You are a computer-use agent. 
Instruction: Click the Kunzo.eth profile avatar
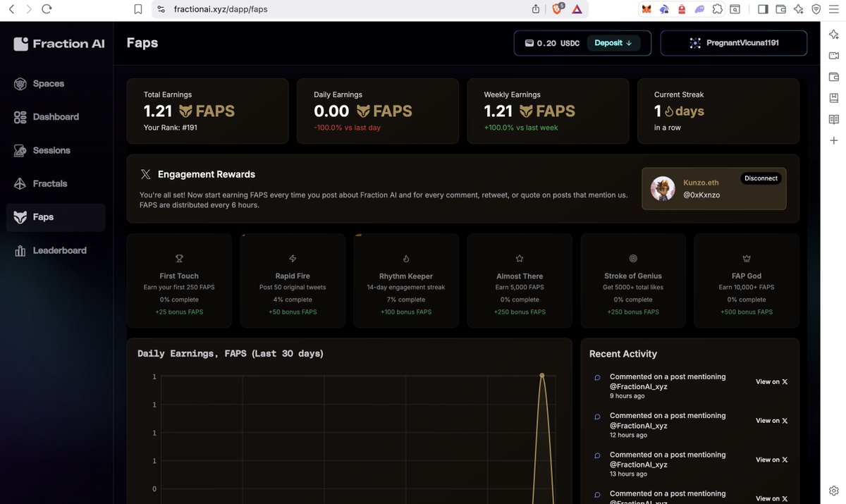click(663, 188)
